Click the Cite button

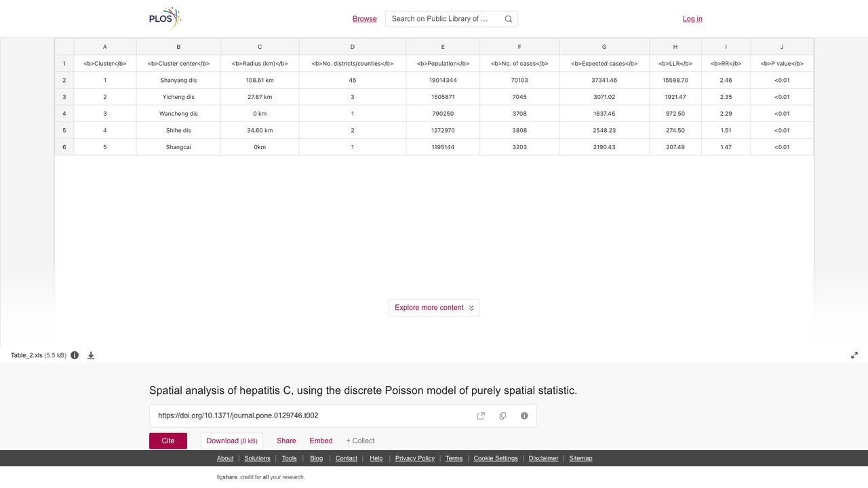tap(168, 441)
